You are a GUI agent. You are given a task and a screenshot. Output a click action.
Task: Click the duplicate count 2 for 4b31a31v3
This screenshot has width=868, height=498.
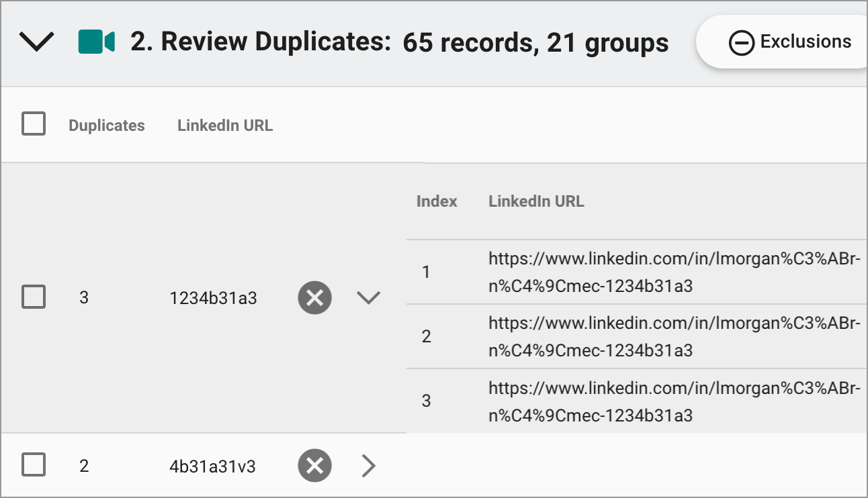[x=84, y=465]
